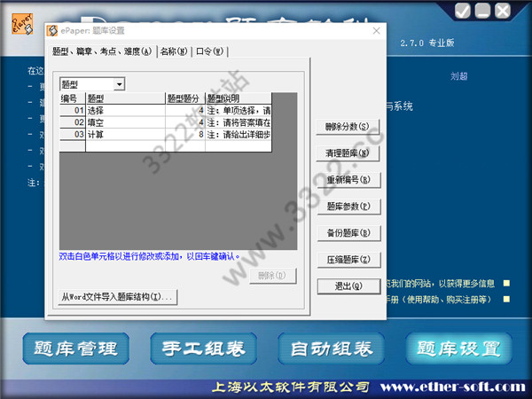
Task: Click 删除分数(S) button
Action: (348, 127)
